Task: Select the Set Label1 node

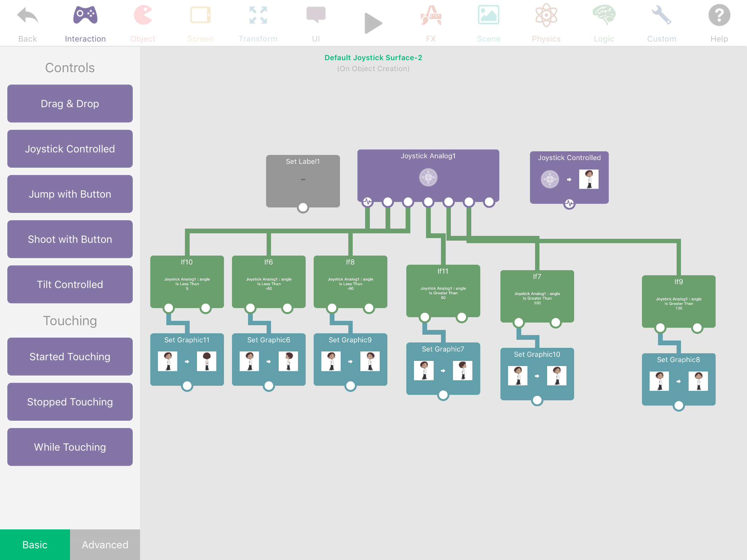Action: pos(303,180)
